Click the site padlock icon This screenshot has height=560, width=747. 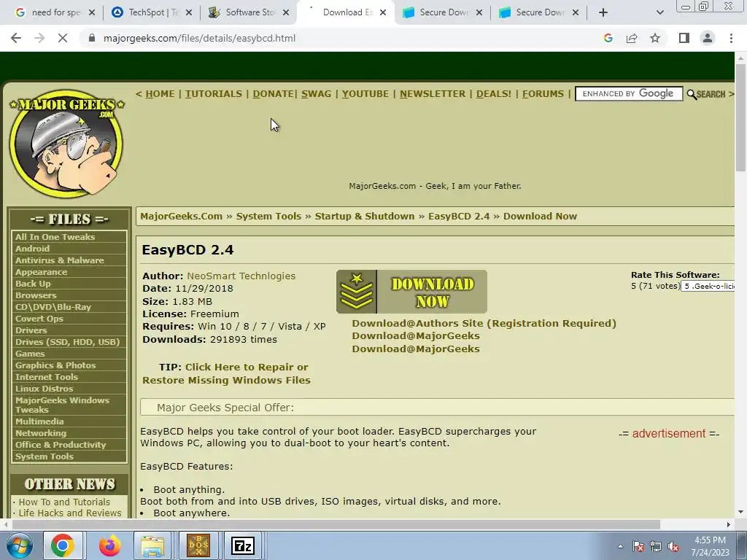click(92, 38)
